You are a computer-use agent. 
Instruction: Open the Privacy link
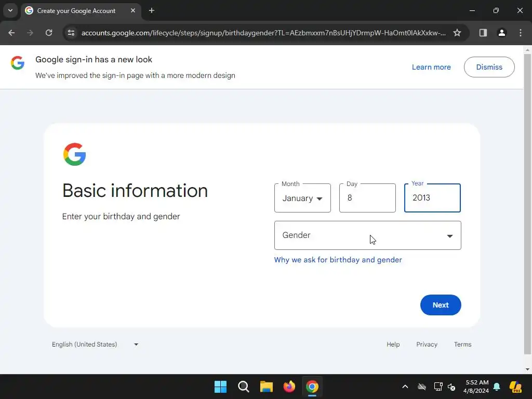(x=427, y=344)
